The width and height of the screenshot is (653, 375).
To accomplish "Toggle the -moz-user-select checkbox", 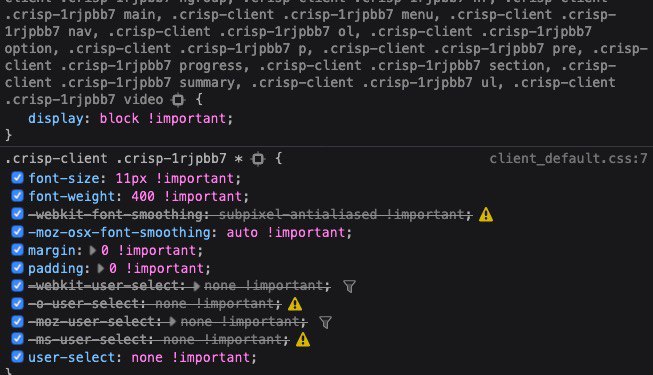I will point(17,321).
